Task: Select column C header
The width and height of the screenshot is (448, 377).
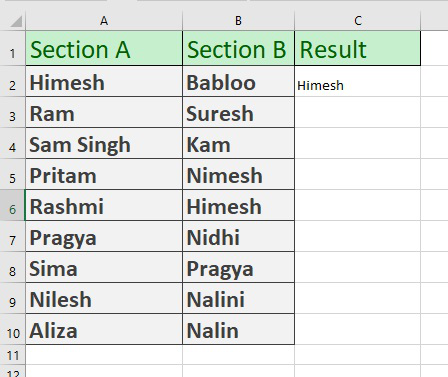Action: click(x=358, y=21)
